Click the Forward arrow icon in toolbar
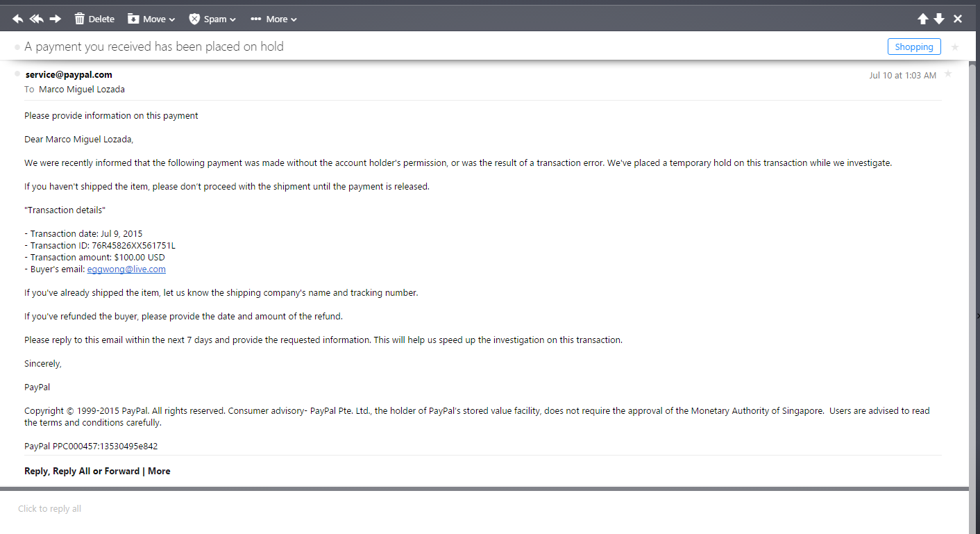 (x=56, y=19)
